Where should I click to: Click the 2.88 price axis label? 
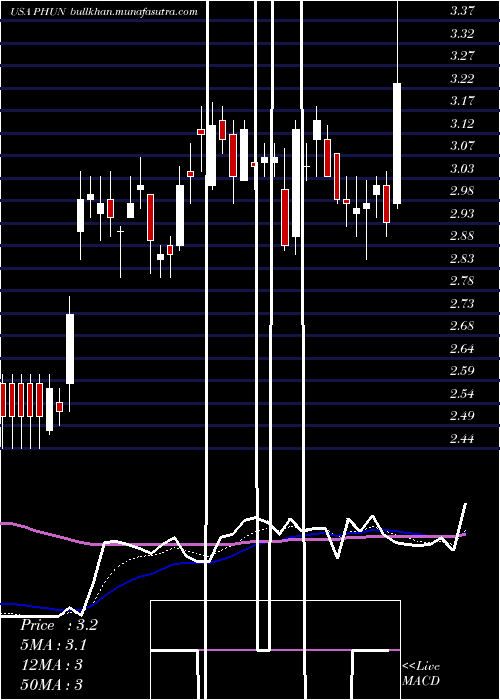point(462,236)
